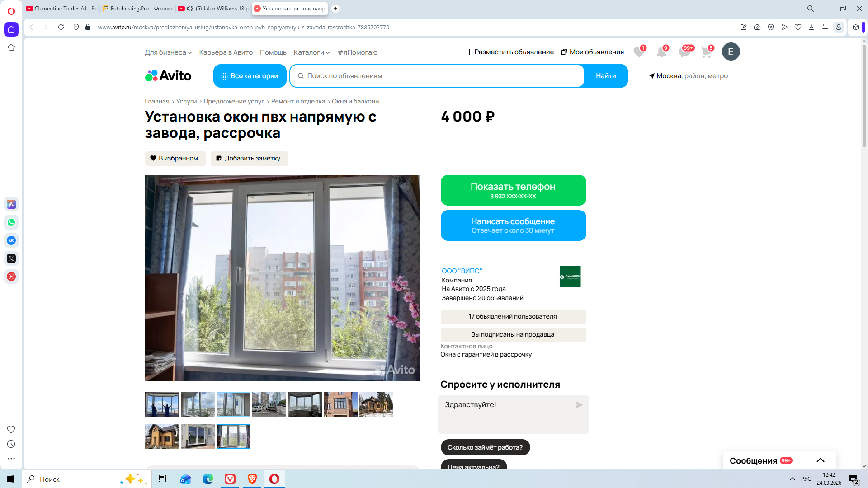Expand "Для бизнеса" dropdown menu
This screenshot has width=868, height=488.
[x=168, y=52]
